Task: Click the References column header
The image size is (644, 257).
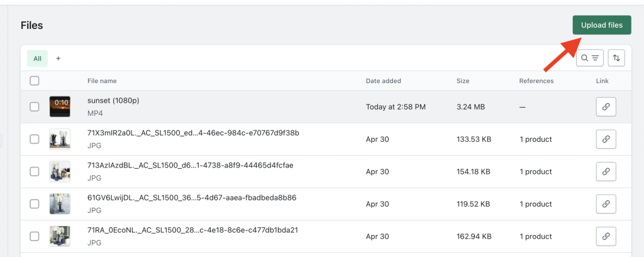Action: 536,81
